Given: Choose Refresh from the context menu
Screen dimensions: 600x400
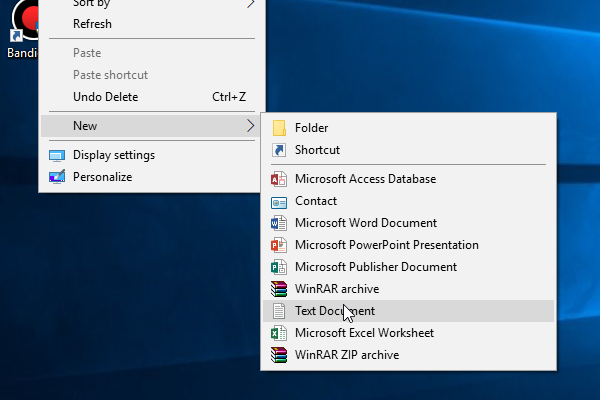Looking at the screenshot, I should [92, 24].
